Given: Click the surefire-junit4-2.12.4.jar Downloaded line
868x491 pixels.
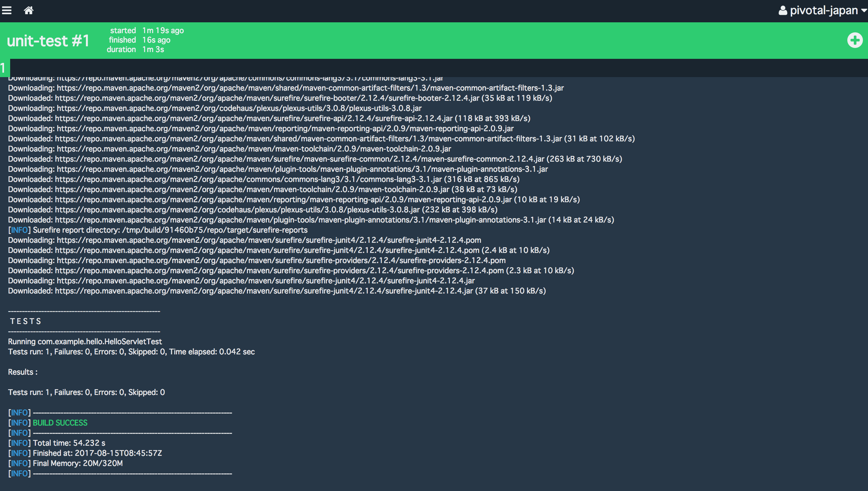Looking at the screenshot, I should pos(277,291).
